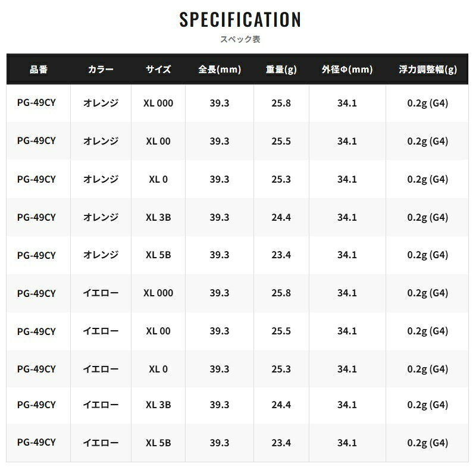Select the 品番 column header

point(38,70)
